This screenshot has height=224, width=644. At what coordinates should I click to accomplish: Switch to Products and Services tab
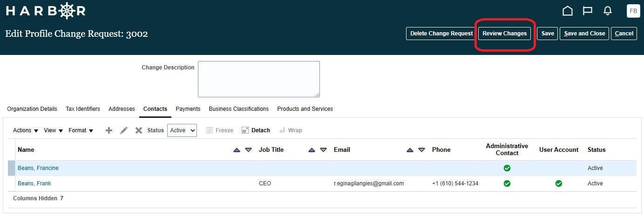click(x=305, y=109)
